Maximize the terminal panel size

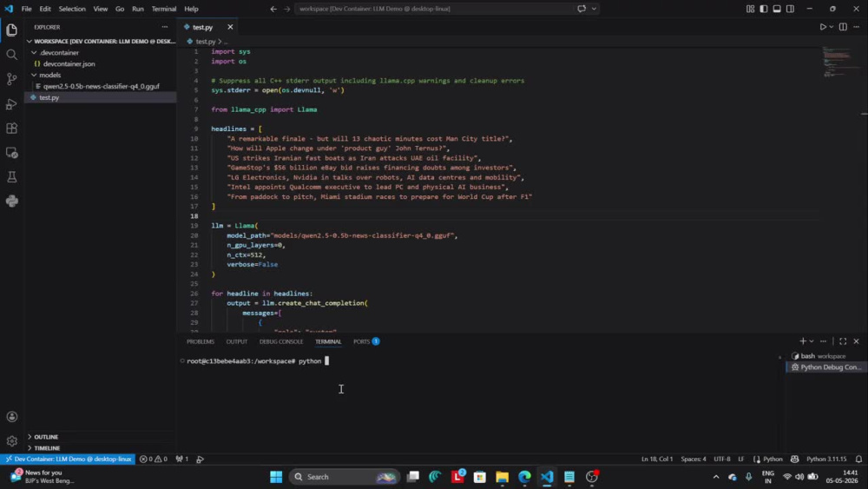pyautogui.click(x=843, y=341)
